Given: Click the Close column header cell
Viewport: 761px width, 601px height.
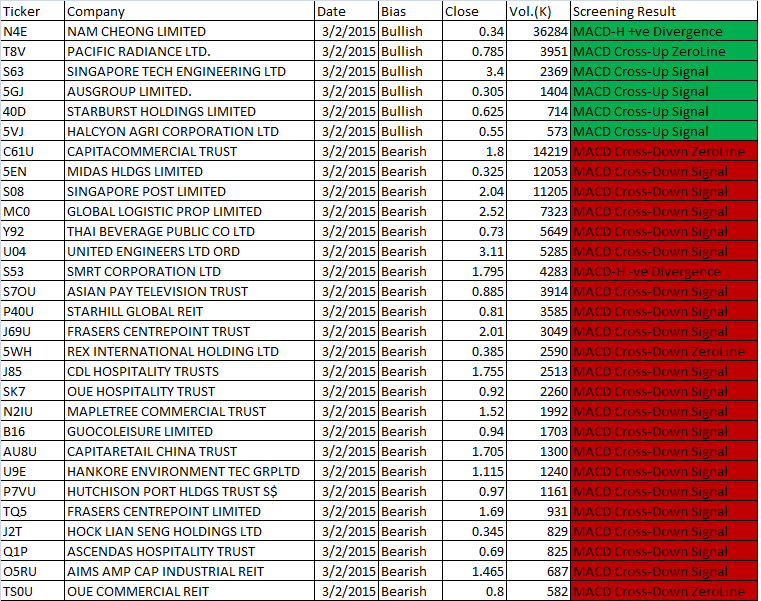Looking at the screenshot, I should [474, 11].
